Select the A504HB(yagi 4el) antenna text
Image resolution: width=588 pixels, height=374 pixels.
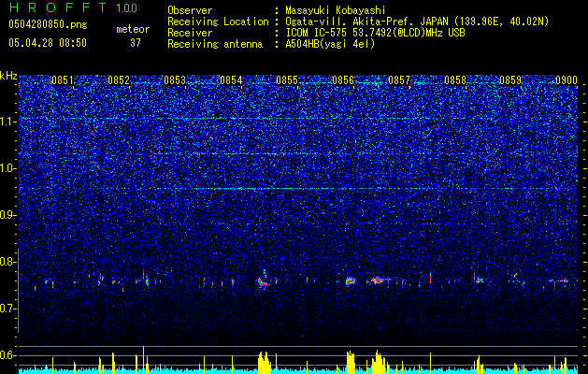[x=330, y=44]
